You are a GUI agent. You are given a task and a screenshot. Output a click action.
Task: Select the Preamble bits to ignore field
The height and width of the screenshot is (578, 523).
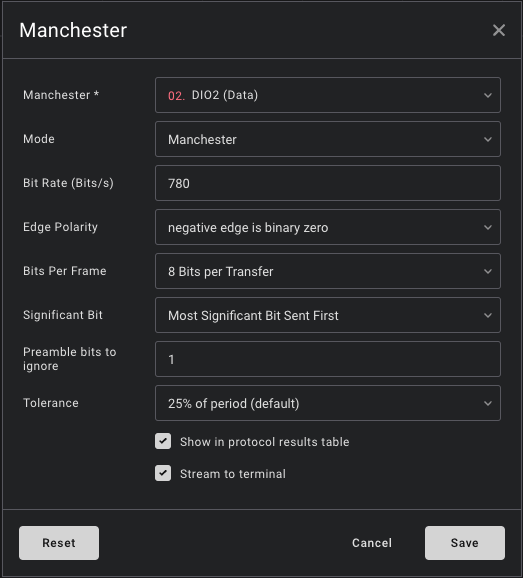[x=328, y=359]
